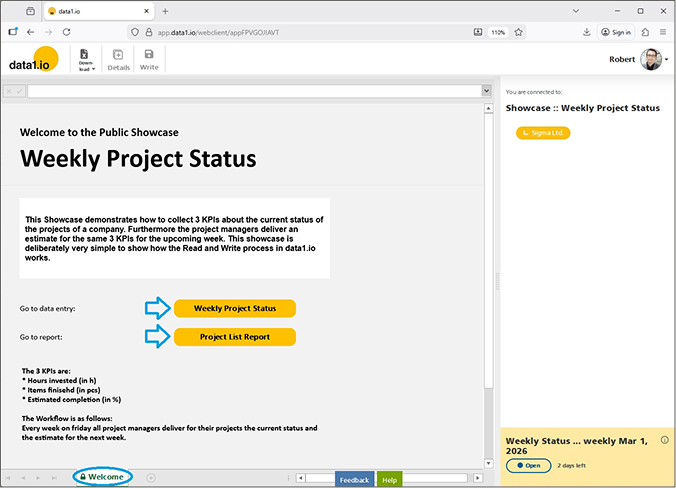
Task: Open the Project List Report
Action: (x=235, y=337)
